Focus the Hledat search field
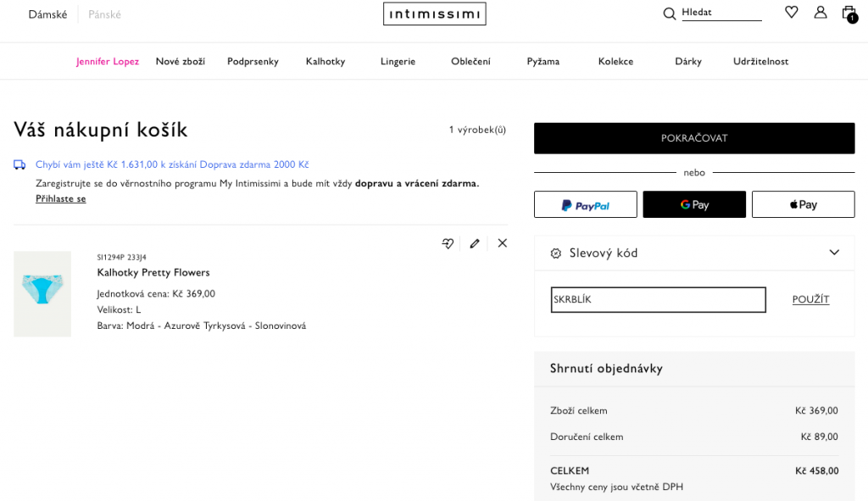Viewport: 868px width, 501px height. [721, 12]
